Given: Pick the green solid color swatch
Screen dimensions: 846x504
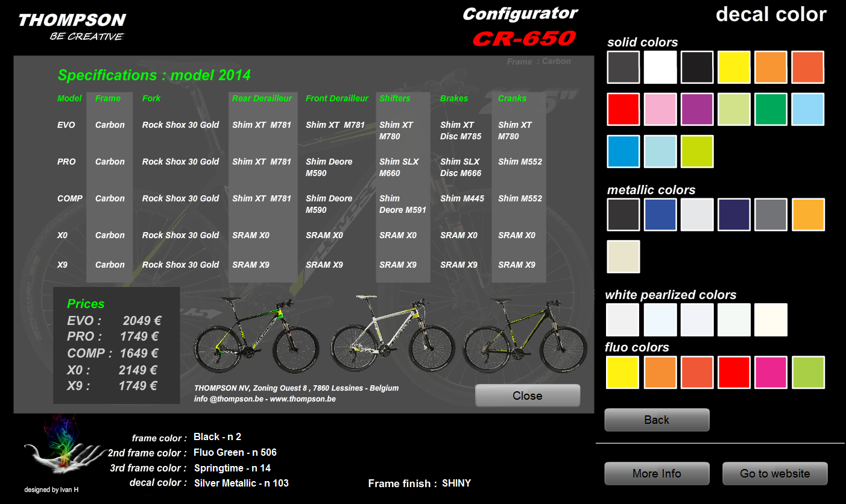Looking at the screenshot, I should (771, 109).
